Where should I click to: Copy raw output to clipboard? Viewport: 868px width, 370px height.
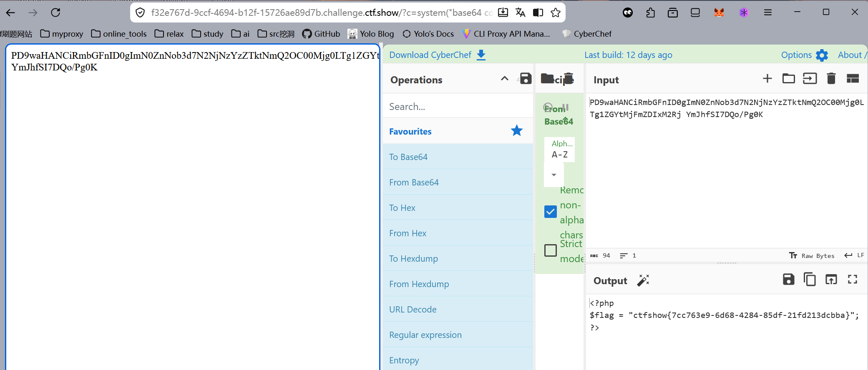pyautogui.click(x=810, y=279)
